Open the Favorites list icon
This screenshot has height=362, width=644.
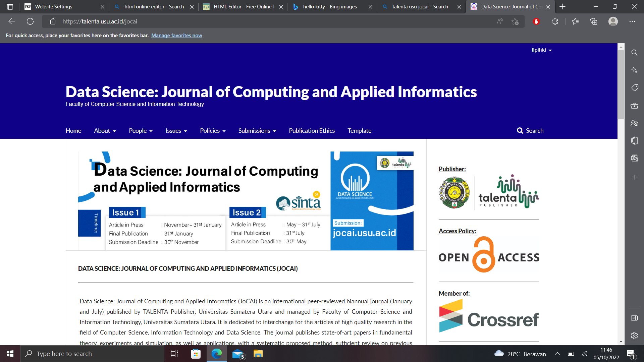click(575, 21)
